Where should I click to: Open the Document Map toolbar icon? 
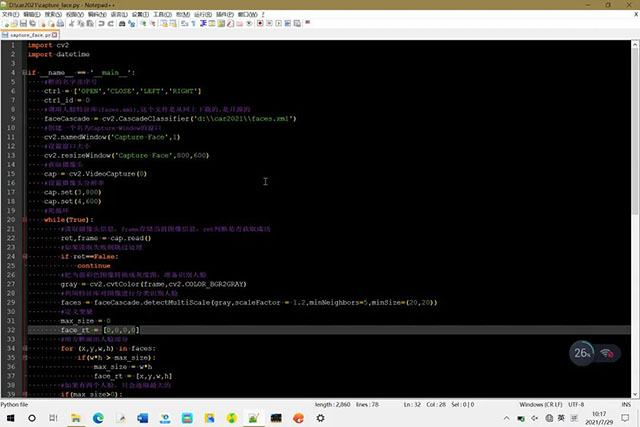[221, 24]
